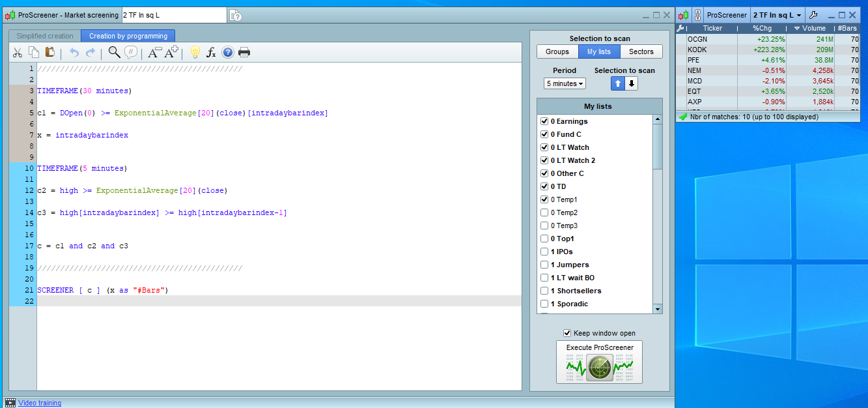Switch to Simplified creation tab

(x=45, y=36)
